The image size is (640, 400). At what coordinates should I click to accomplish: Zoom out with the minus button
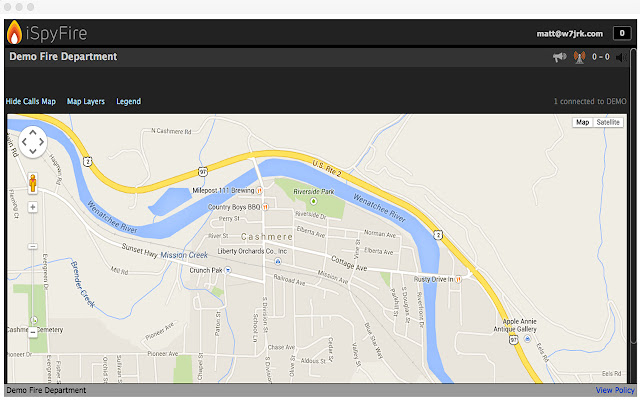point(33,333)
